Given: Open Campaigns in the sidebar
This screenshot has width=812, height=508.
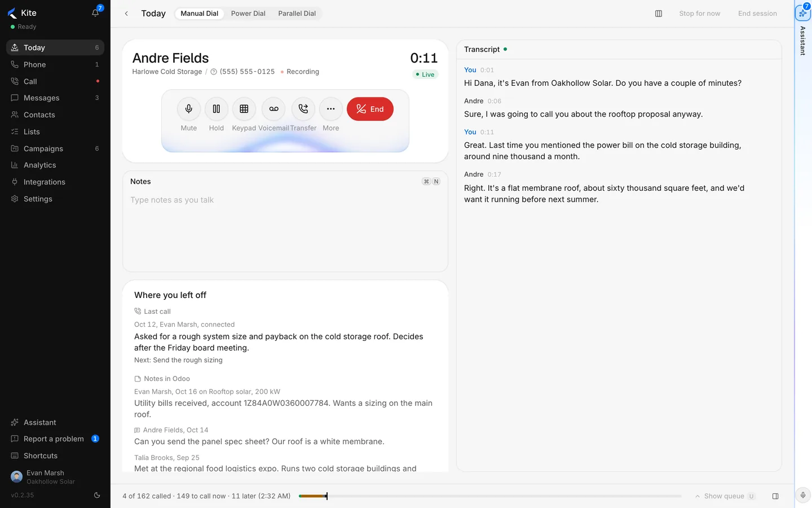Looking at the screenshot, I should click(55, 148).
